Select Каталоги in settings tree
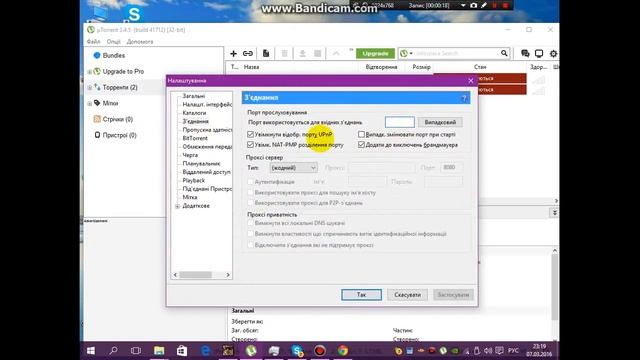Viewport: 640px width, 360px height. tap(194, 113)
